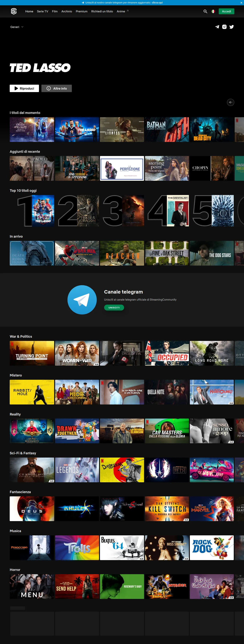Screen dimensions: 244x644
Task: Click the 'Top 10 titoli oggi' heading
Action: pyautogui.click(x=23, y=190)
